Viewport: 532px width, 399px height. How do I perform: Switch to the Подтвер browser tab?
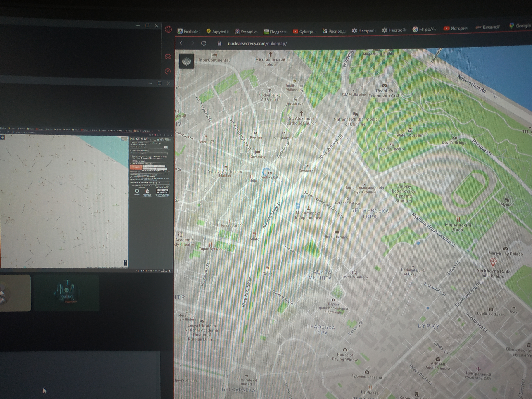tap(275, 32)
